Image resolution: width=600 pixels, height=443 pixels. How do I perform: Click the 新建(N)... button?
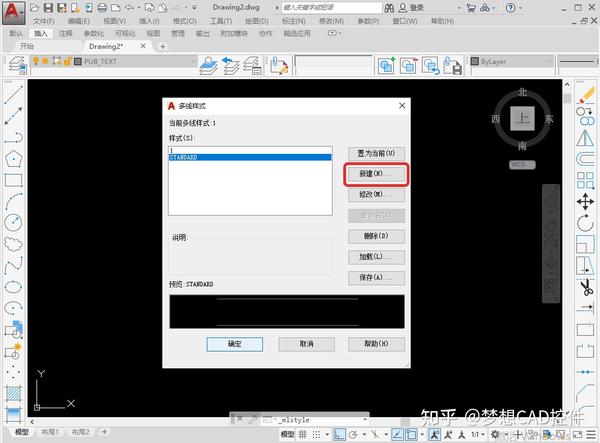pos(376,174)
